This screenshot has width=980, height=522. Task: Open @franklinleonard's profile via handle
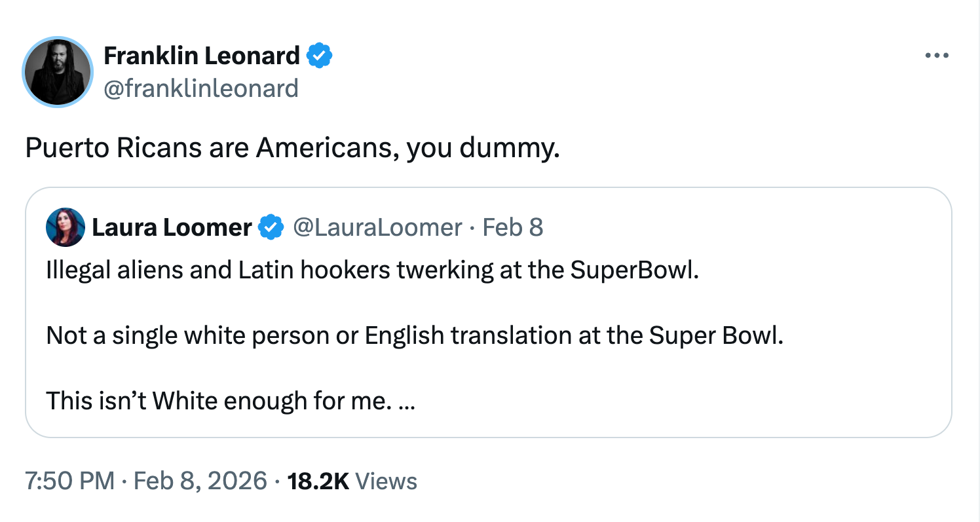coord(201,88)
